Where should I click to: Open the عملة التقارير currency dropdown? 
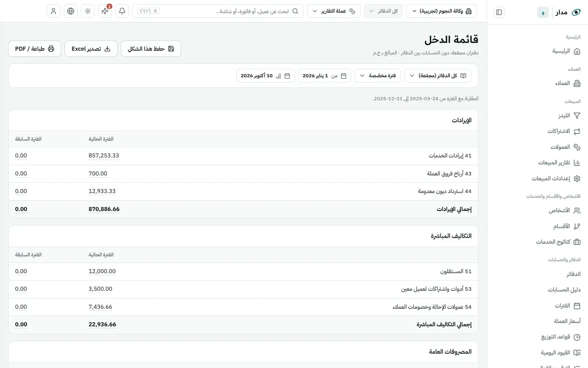334,11
